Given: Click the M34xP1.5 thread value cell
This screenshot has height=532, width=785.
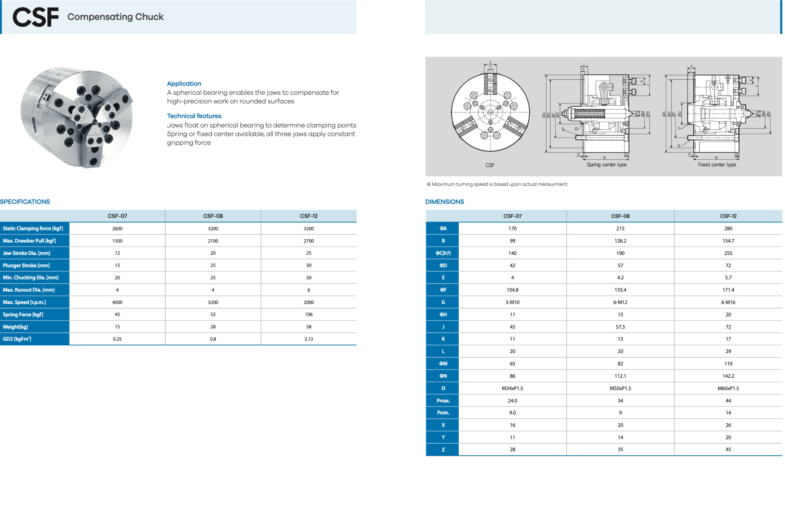Looking at the screenshot, I should 512,388.
